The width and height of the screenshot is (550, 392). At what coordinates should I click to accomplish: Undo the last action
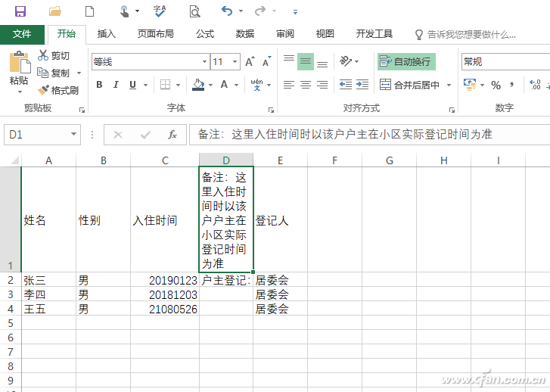[x=227, y=11]
